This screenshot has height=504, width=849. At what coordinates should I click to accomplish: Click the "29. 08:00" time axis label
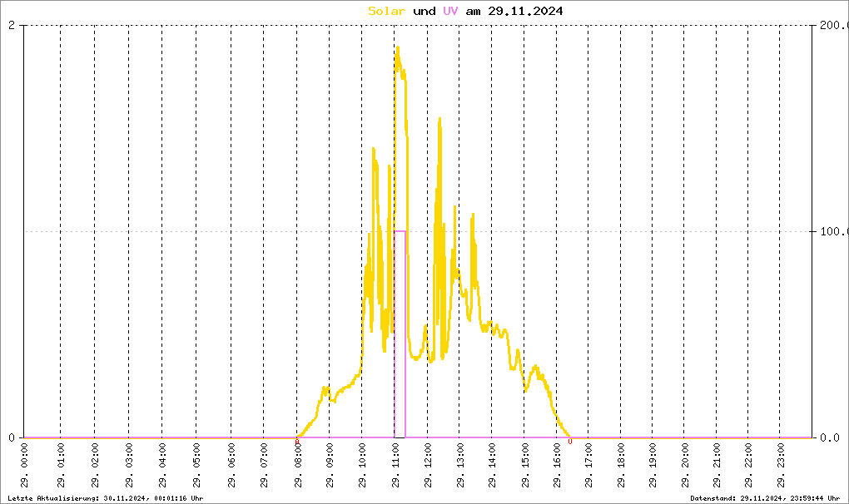[x=297, y=465]
